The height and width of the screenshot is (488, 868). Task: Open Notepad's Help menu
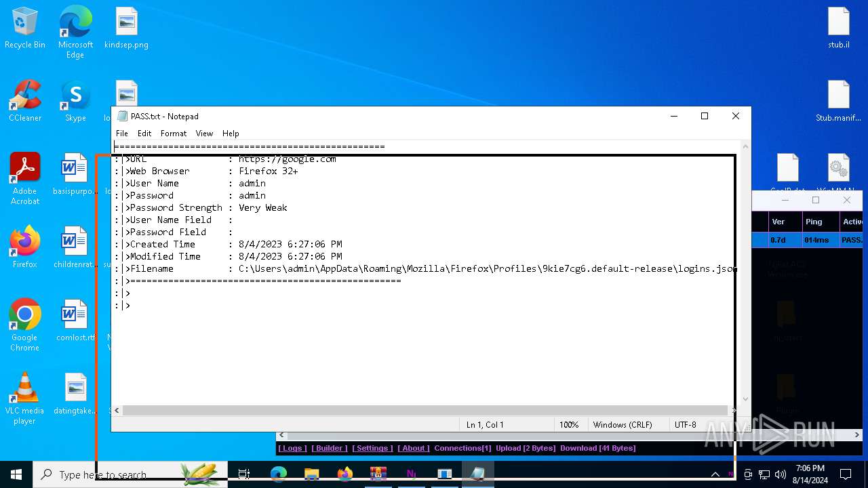(231, 134)
